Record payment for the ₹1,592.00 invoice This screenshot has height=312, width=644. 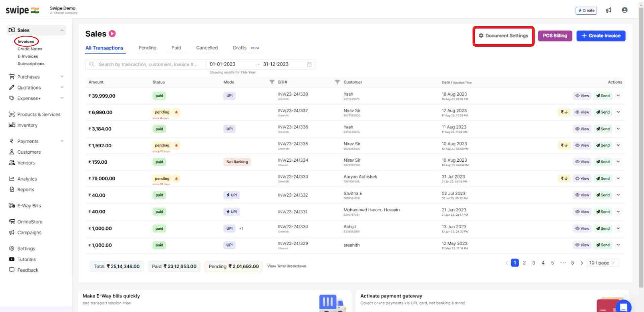564,145
